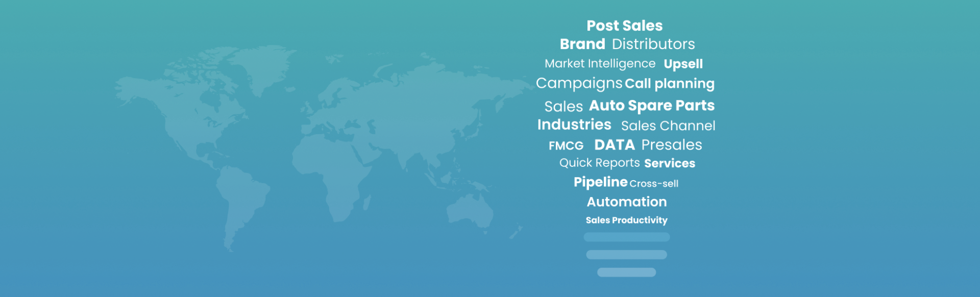The image size is (980, 297).
Task: Click the FMCG text
Action: tap(566, 146)
